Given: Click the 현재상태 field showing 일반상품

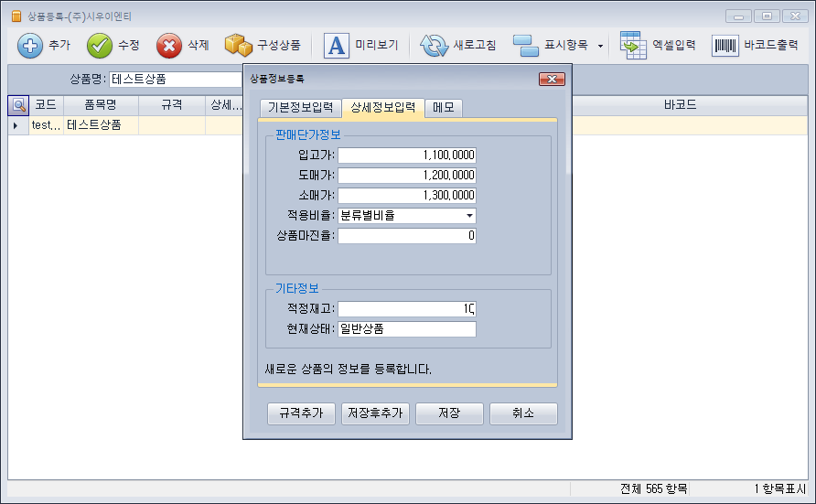Looking at the screenshot, I should click(x=406, y=328).
